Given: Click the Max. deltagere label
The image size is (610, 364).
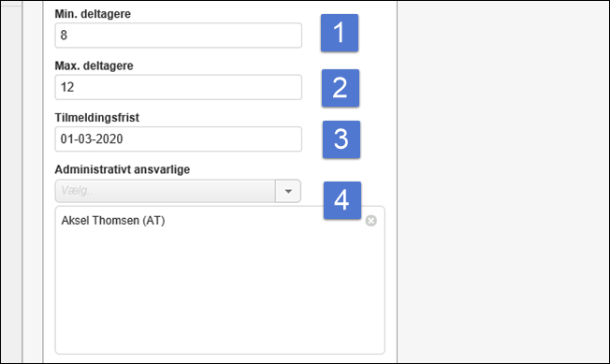Looking at the screenshot, I should pyautogui.click(x=94, y=66).
